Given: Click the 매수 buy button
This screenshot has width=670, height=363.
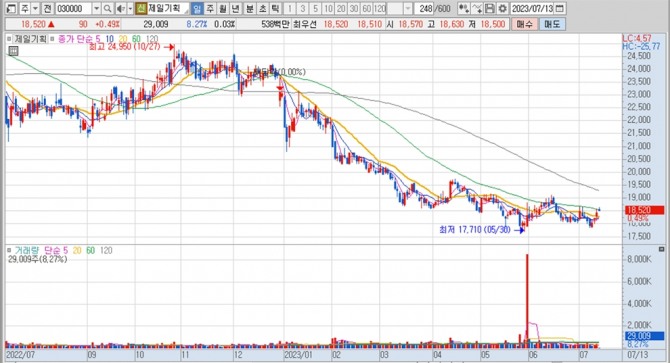Looking at the screenshot, I should click(524, 24).
